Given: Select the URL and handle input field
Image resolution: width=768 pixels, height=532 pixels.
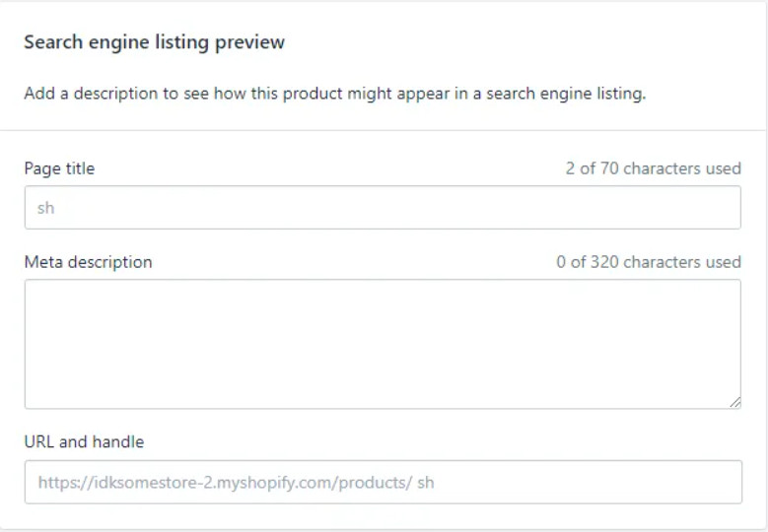Looking at the screenshot, I should click(x=383, y=483).
